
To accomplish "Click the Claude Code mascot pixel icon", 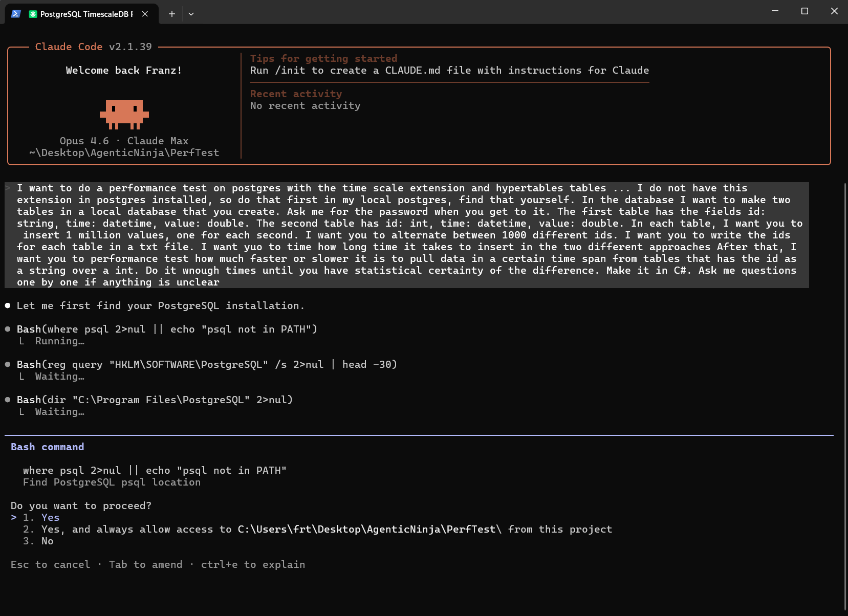I will coord(124,114).
